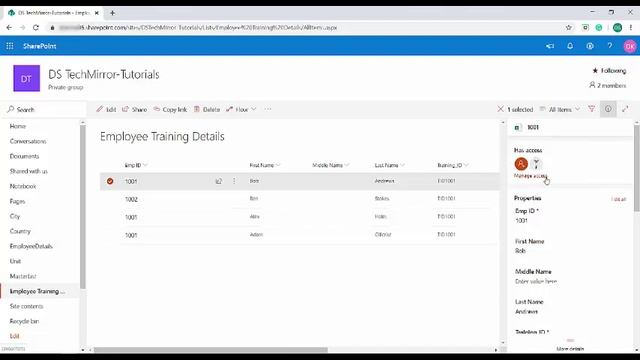Click the last name Stokes cell
This screenshot has height=360, width=640.
pyautogui.click(x=382, y=198)
